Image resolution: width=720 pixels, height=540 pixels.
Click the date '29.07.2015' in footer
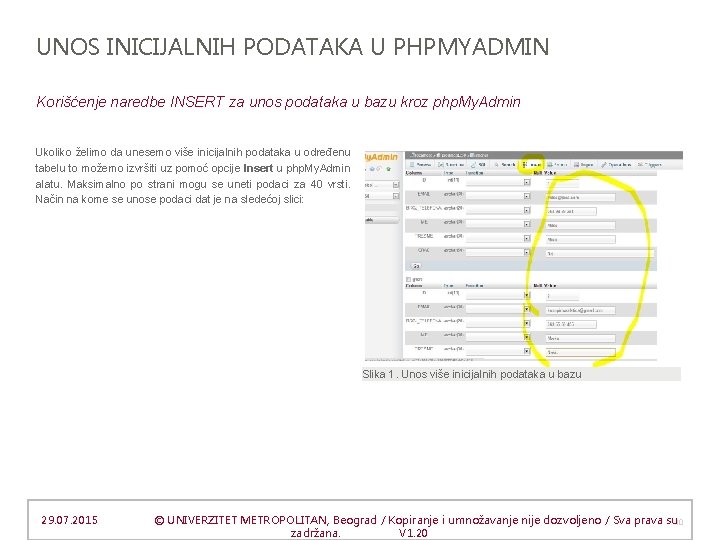(69, 520)
